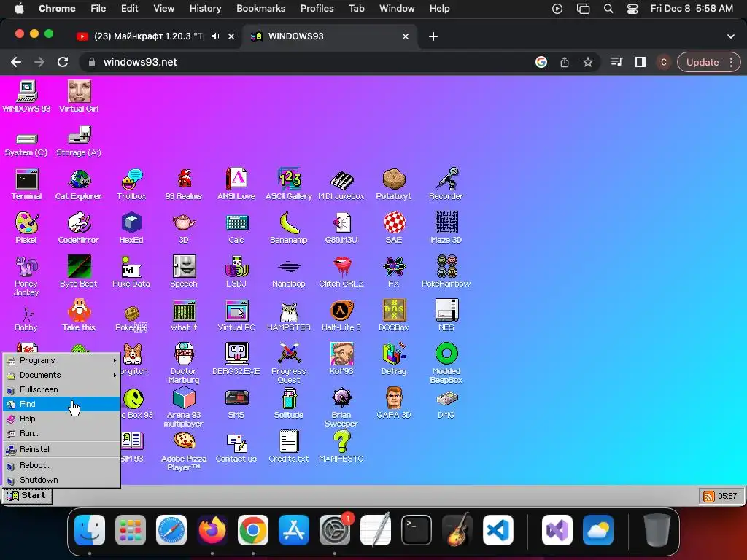The image size is (747, 560).
Task: Open HexEd icon
Action: (x=131, y=228)
